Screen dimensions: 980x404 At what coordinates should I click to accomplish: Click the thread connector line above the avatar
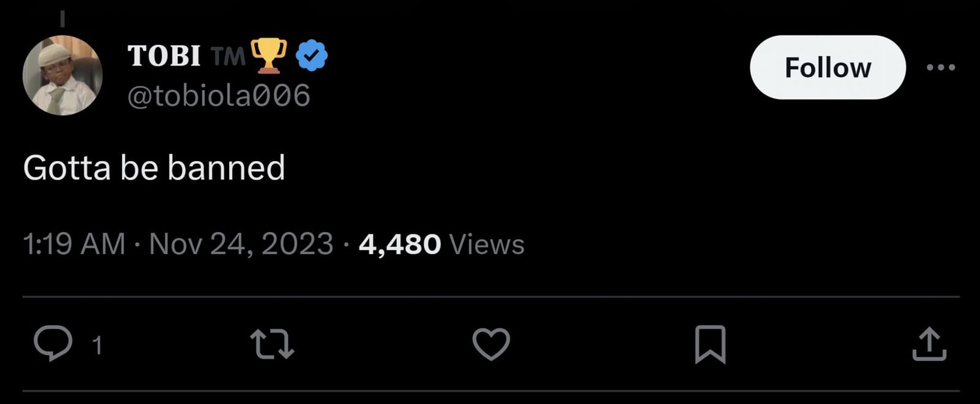click(x=62, y=18)
